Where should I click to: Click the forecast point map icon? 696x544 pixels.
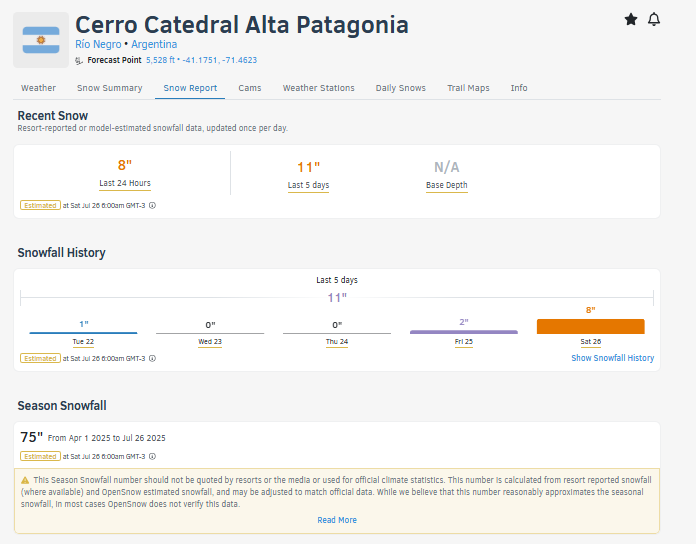click(79, 60)
